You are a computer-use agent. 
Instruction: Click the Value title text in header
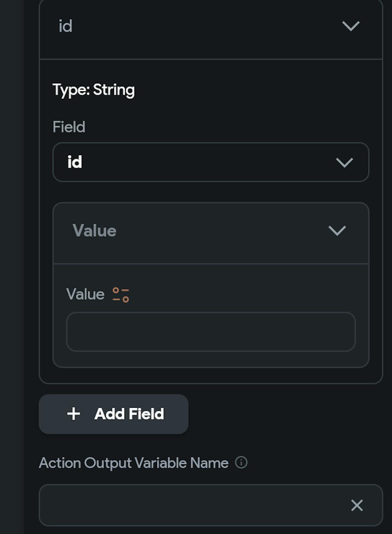click(x=94, y=231)
